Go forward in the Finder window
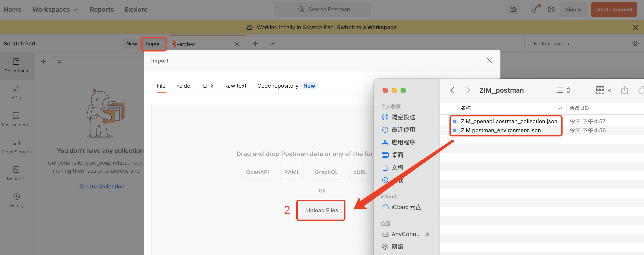This screenshot has height=255, width=644. [468, 90]
